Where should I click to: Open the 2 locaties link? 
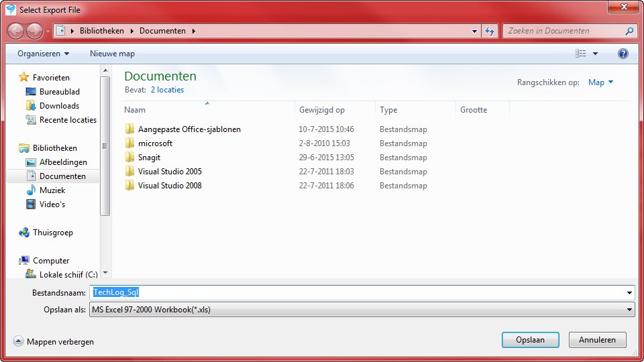[x=167, y=90]
